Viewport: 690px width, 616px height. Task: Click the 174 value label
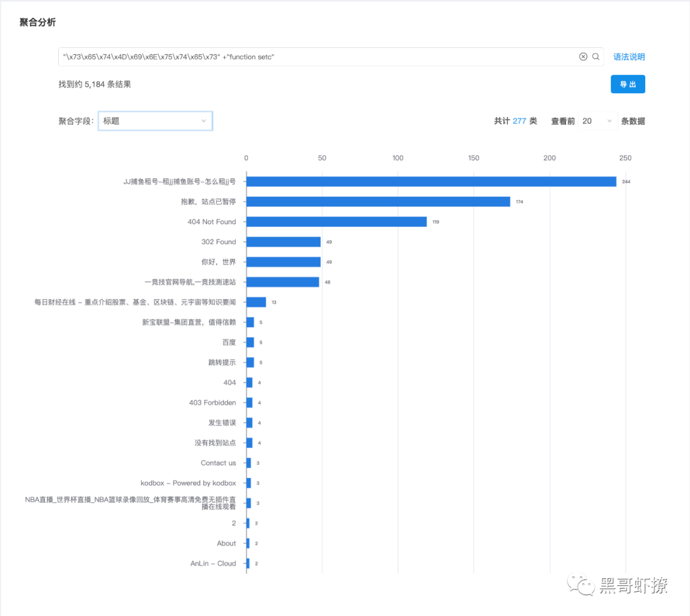[519, 202]
